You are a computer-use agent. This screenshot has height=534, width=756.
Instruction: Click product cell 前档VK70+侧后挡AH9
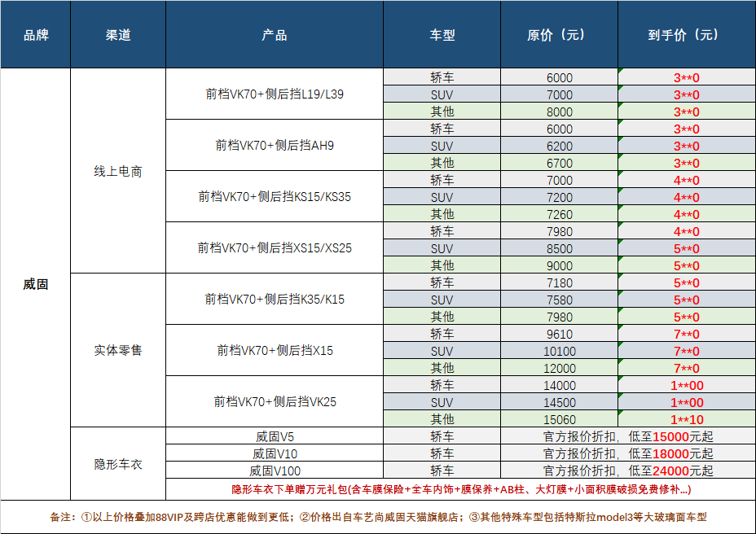[x=274, y=145]
